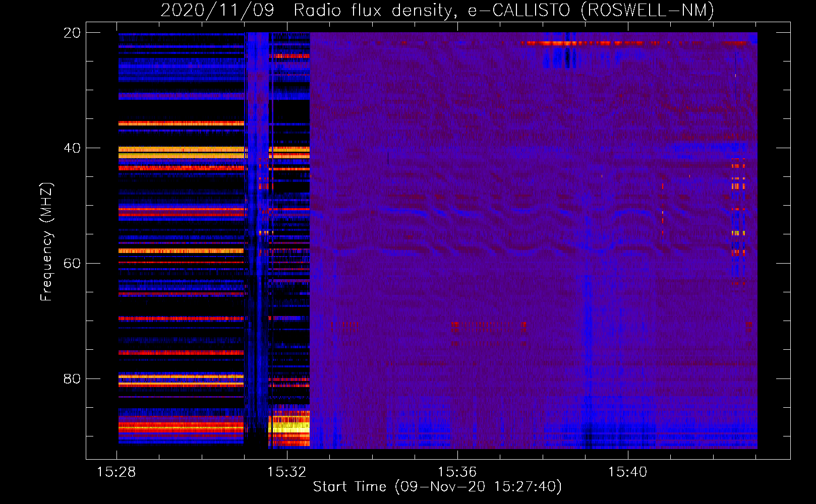The height and width of the screenshot is (504, 816).
Task: Click the date 2020/11/09 in the title
Action: pyautogui.click(x=217, y=10)
